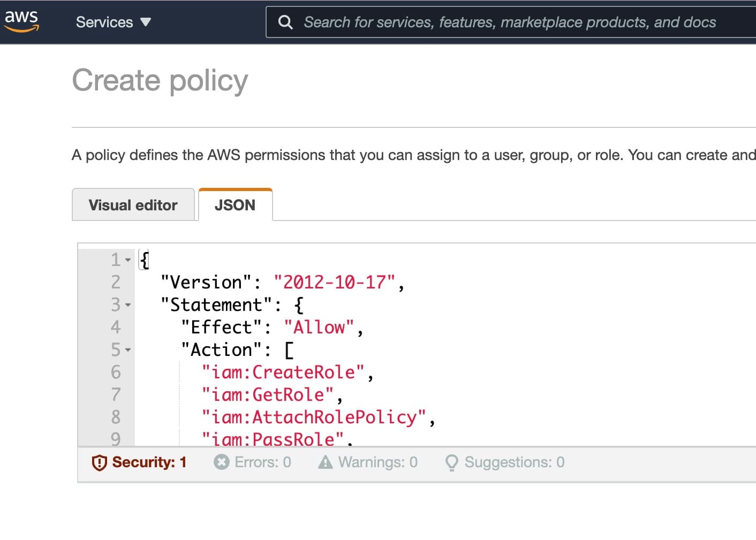
Task: Show the Warnings: 0 list
Action: [x=368, y=462]
